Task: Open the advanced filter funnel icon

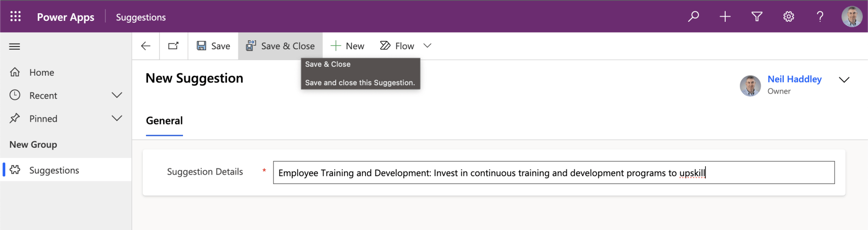Action: (756, 17)
